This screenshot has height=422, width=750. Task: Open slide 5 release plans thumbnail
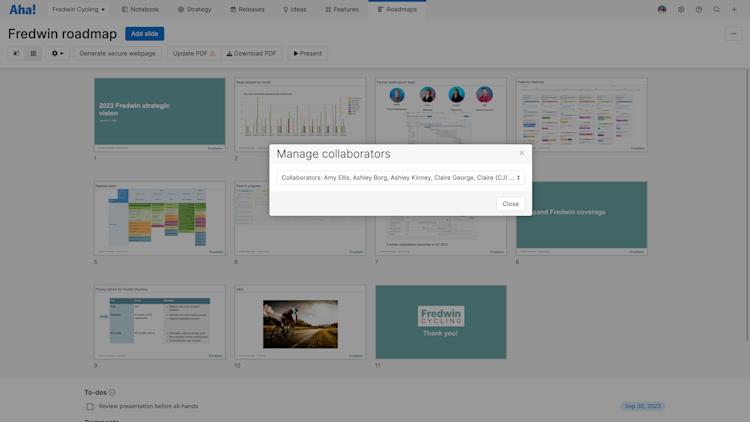160,218
